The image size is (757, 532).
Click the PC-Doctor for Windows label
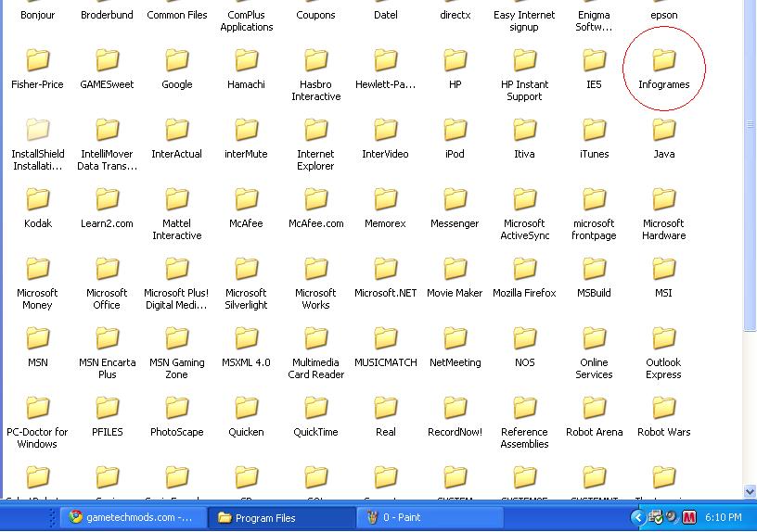tap(38, 437)
